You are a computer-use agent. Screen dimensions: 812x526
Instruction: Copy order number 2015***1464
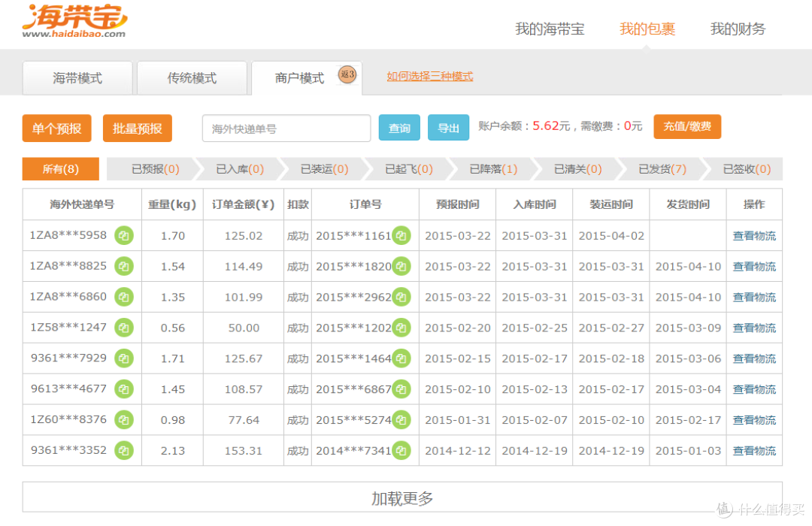(401, 358)
